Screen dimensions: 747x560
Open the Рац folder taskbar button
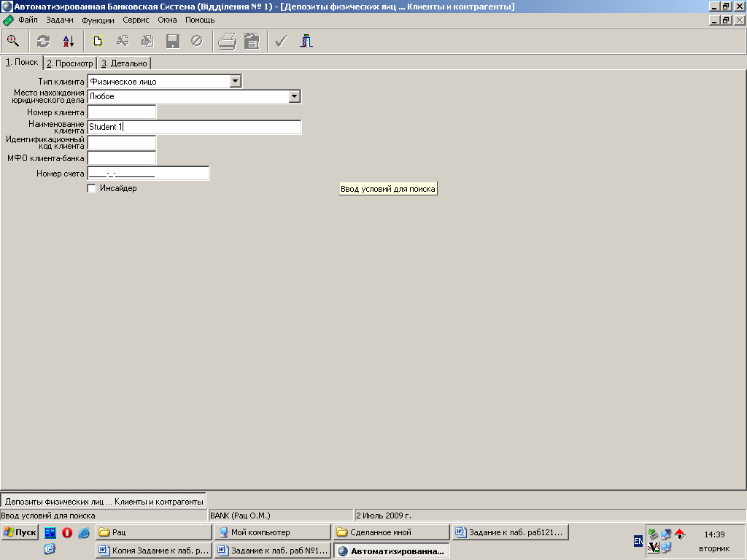click(x=154, y=532)
